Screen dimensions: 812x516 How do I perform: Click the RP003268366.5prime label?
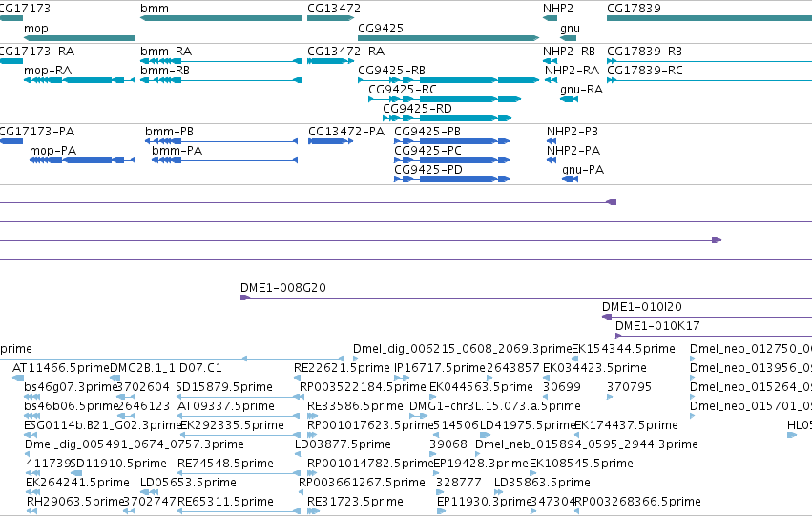[638, 502]
